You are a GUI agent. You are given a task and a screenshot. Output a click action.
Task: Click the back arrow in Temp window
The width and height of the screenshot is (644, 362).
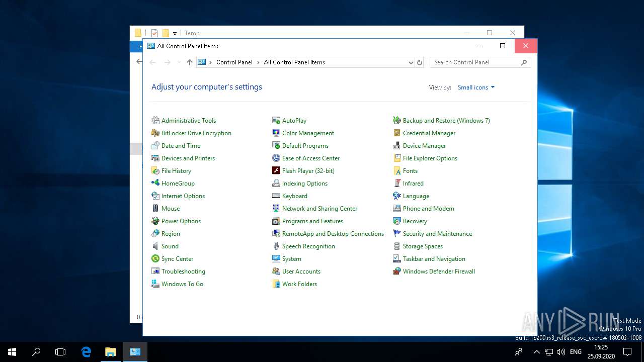[139, 61]
